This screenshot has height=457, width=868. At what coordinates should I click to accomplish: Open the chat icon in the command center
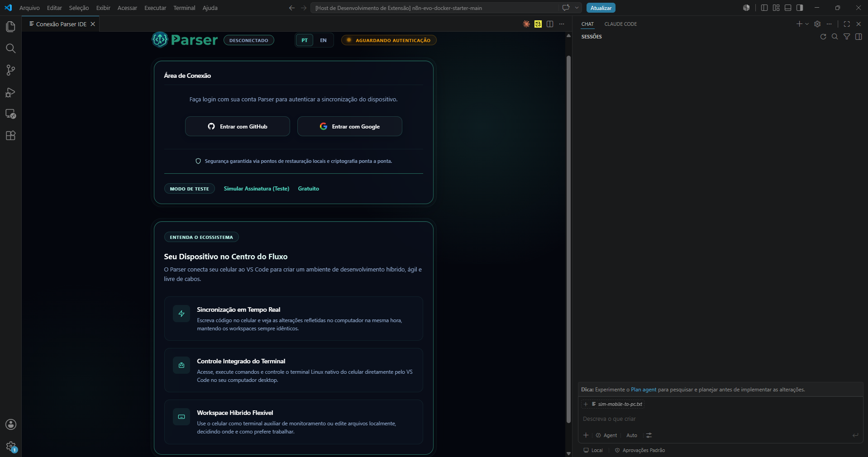[x=566, y=8]
